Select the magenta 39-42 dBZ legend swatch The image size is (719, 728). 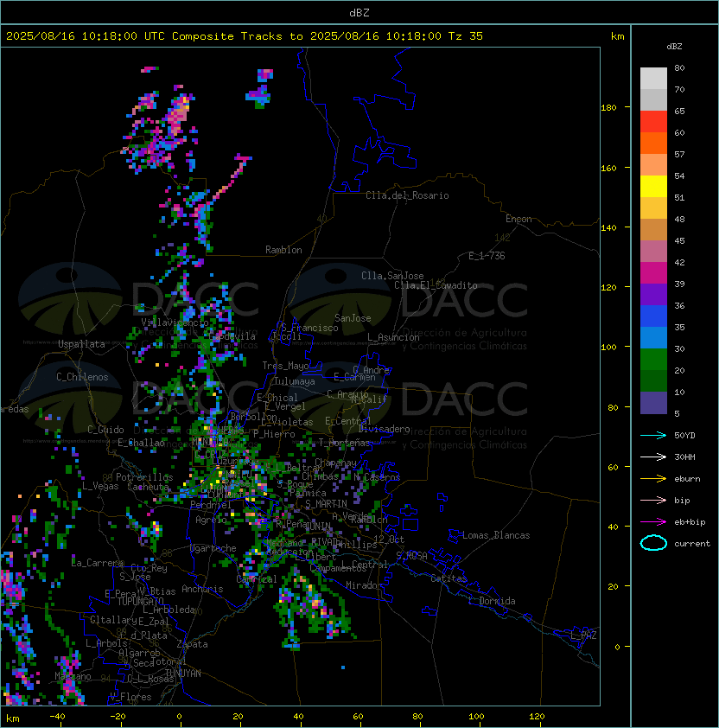click(653, 273)
